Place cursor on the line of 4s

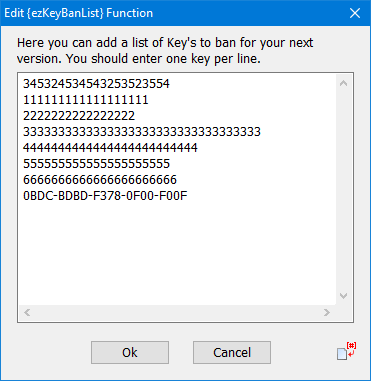110,148
